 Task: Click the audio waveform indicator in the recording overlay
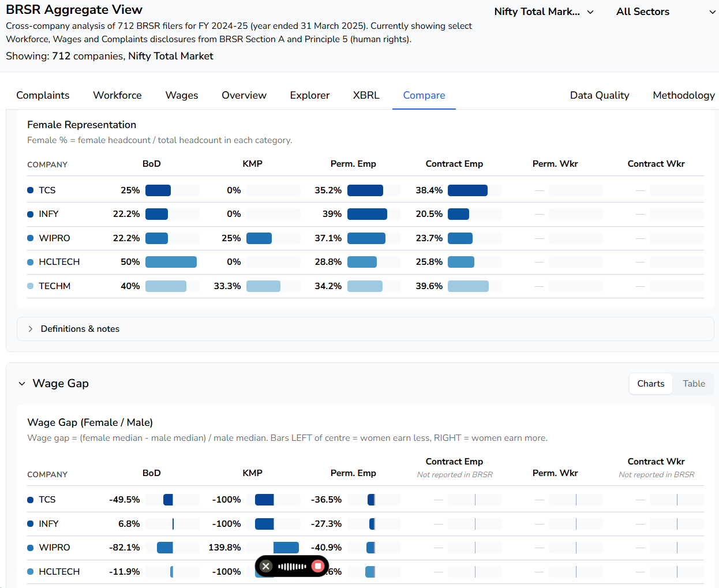(292, 567)
